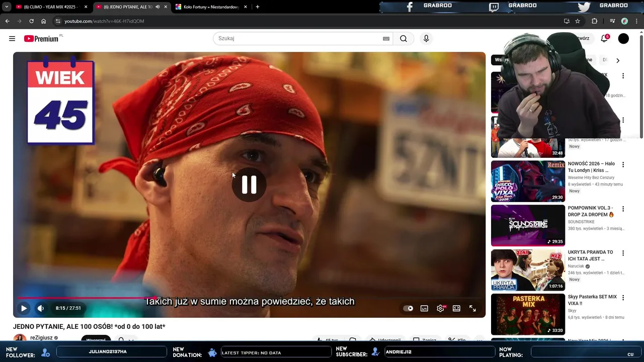Open the Chrome profile avatar
644x362 pixels.
tap(624, 21)
